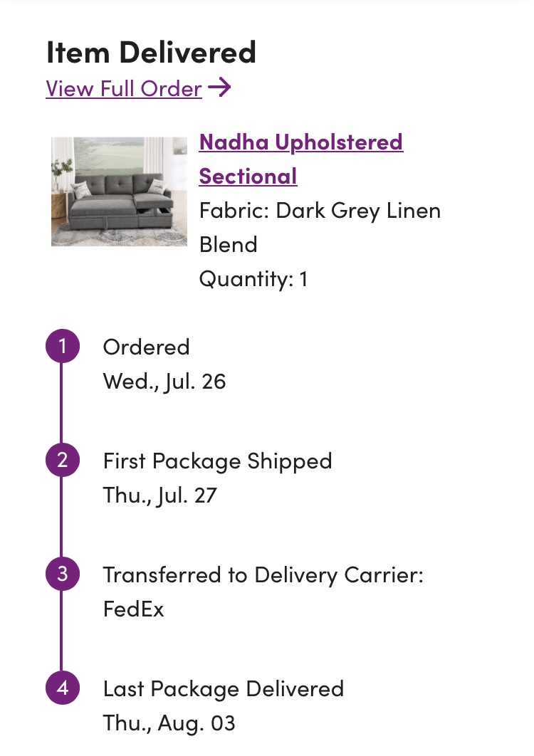This screenshot has width=534, height=756.
Task: Click the Ordered step label
Action: tap(146, 347)
